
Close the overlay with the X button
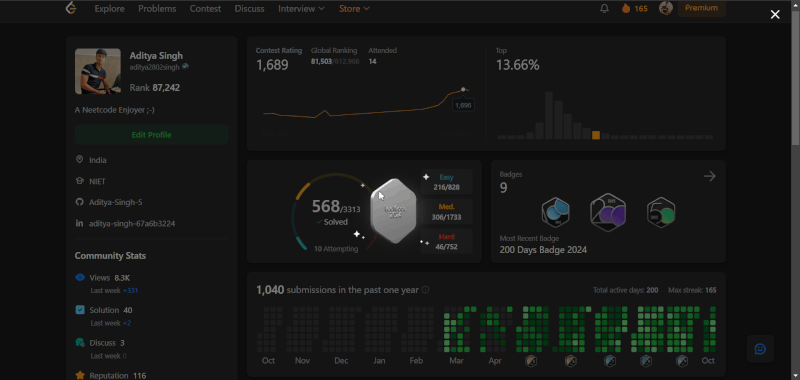775,15
